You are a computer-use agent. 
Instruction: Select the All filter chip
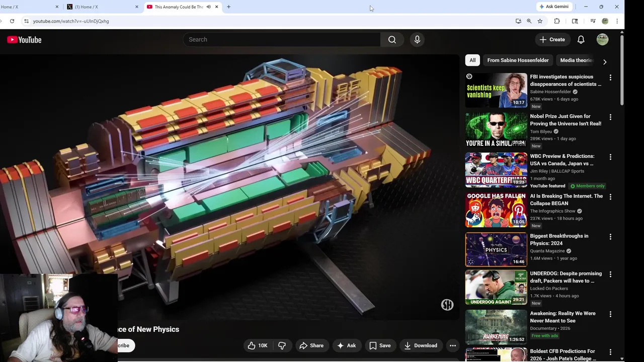[472, 60]
